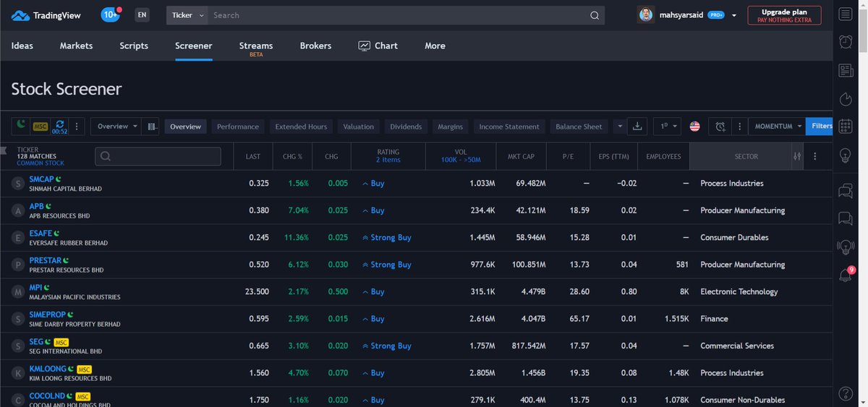Click the search magnifier icon in top bar
Screen dimensions: 868x407
click(595, 15)
